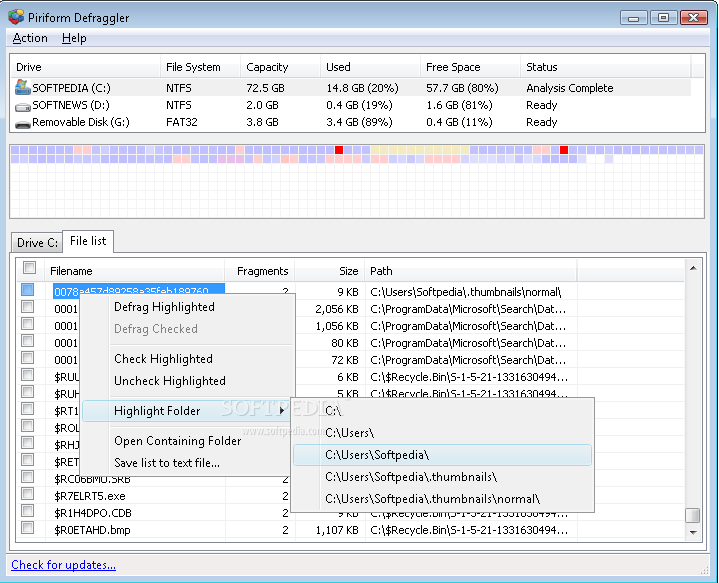This screenshot has width=719, height=583.
Task: Open the Help menu
Action: coord(74,38)
